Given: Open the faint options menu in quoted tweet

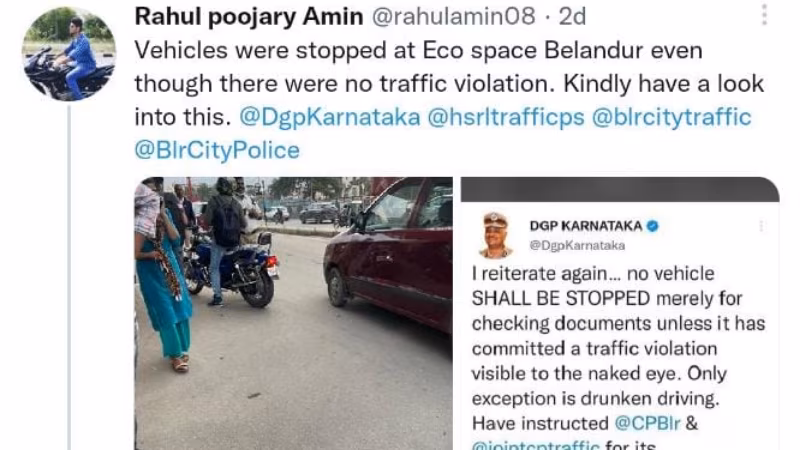Looking at the screenshot, I should point(761,226).
